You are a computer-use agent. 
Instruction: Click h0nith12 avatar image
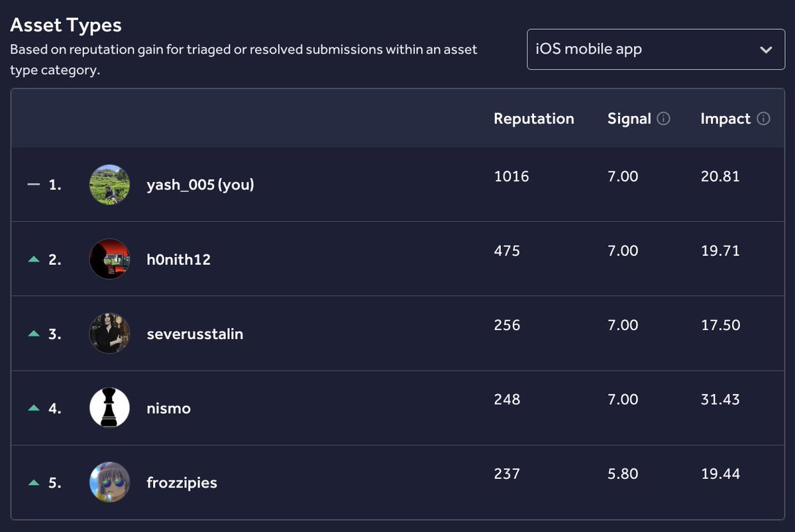109,259
